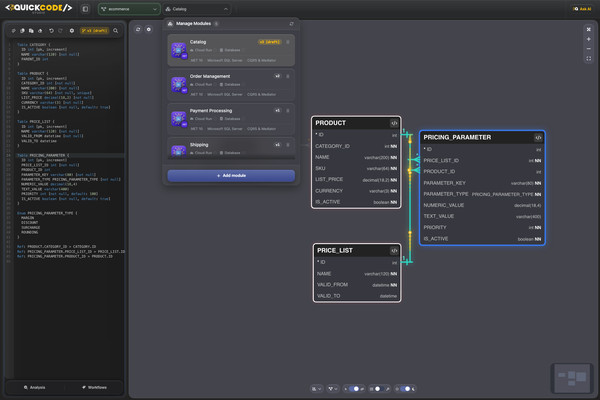The height and width of the screenshot is (400, 600).
Task: Click the undo icon in editor toolbar
Action: click(x=51, y=31)
